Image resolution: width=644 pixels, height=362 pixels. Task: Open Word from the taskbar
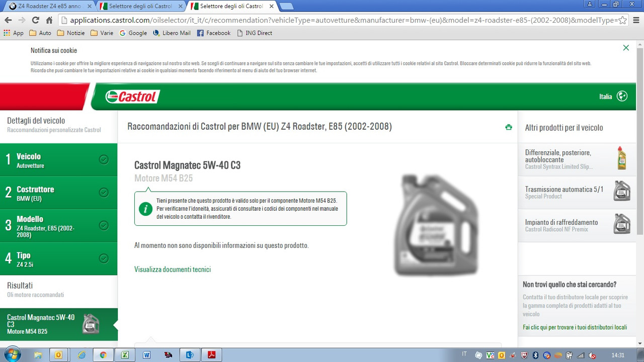(x=146, y=355)
